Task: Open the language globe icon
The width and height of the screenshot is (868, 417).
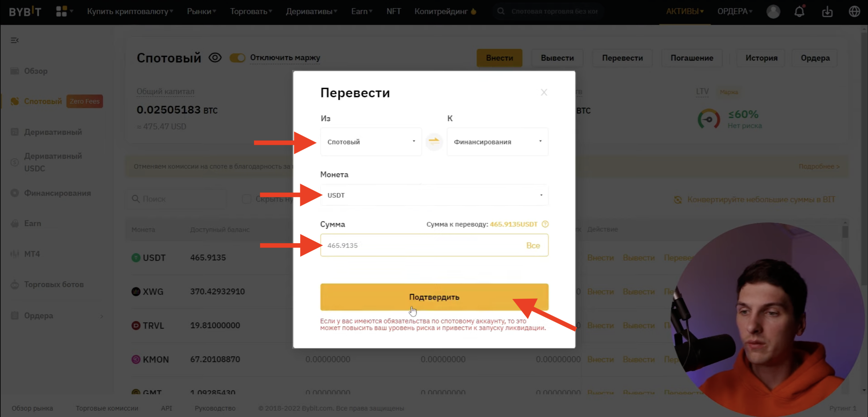Action: 854,12
